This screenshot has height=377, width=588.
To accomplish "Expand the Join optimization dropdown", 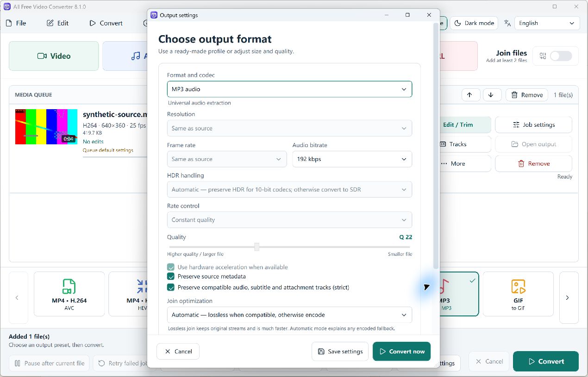I will pyautogui.click(x=289, y=315).
